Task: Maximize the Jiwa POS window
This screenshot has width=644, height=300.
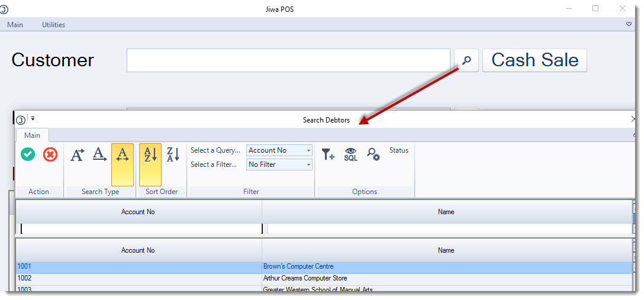Action: 595,8
